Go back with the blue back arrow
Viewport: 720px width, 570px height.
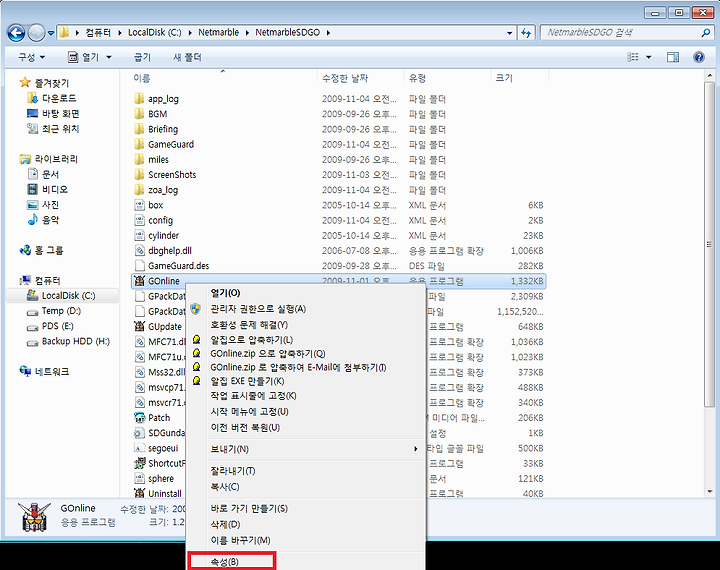pos(16,33)
